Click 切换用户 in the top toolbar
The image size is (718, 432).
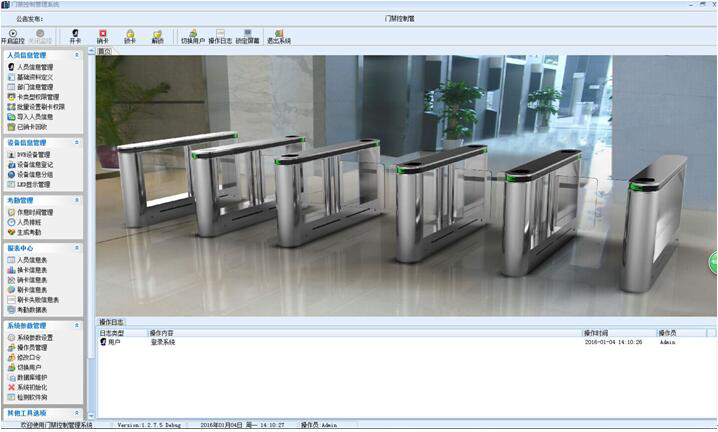point(191,35)
